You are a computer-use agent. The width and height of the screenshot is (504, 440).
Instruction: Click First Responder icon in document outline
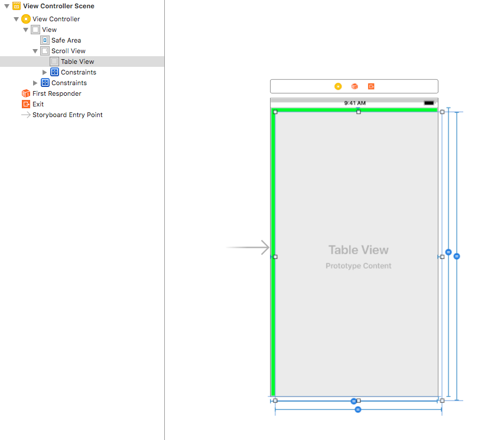pyautogui.click(x=26, y=93)
